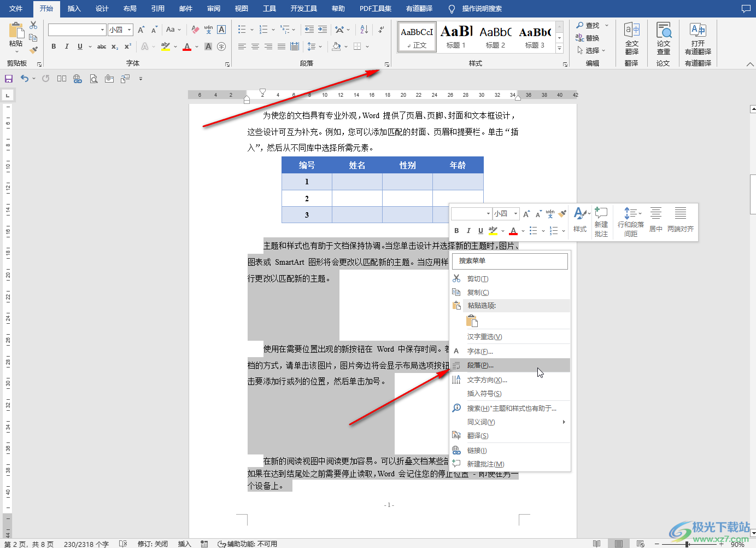The height and width of the screenshot is (548, 756).
Task: Click the Paper Check icon
Action: [x=664, y=38]
